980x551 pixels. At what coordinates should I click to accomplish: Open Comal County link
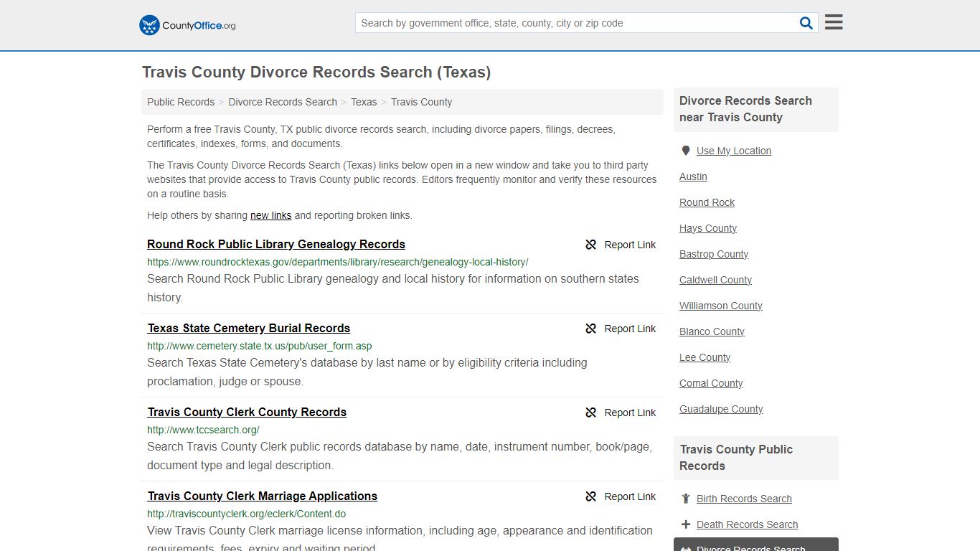pos(711,383)
